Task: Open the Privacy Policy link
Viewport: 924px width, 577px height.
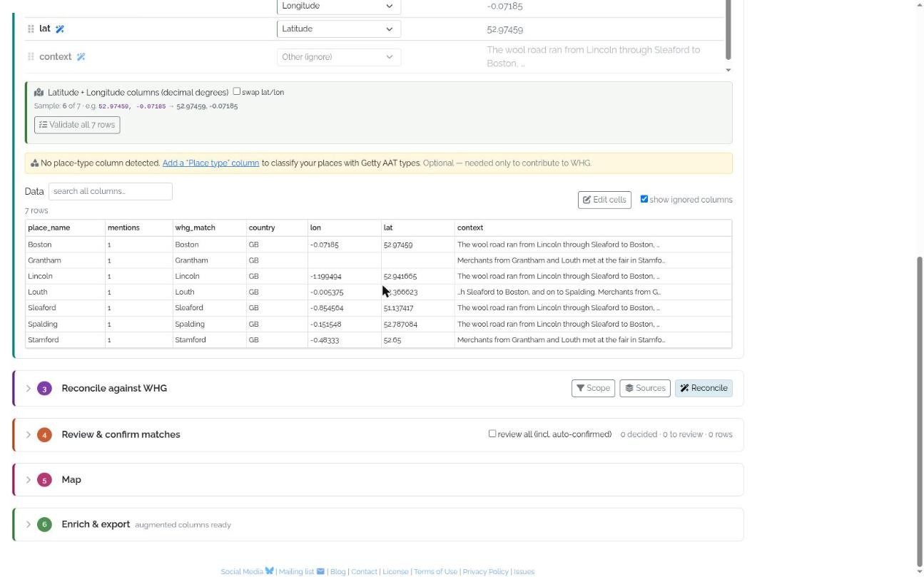Action: pos(485,572)
